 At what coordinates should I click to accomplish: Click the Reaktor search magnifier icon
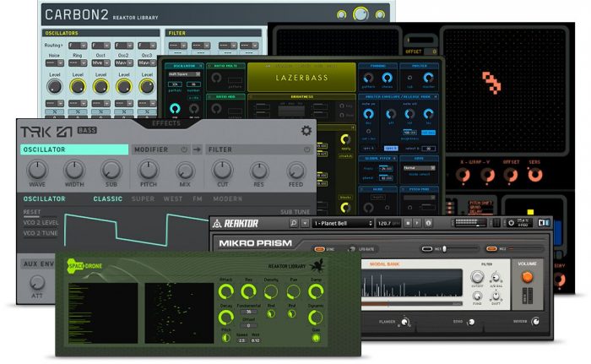[293, 223]
